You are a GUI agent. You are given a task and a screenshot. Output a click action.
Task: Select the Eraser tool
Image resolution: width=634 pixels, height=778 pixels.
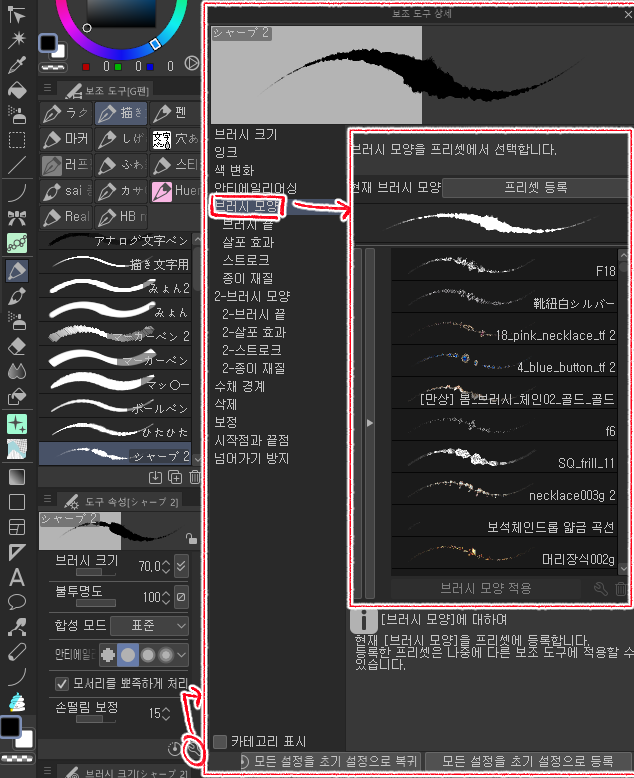(16, 346)
